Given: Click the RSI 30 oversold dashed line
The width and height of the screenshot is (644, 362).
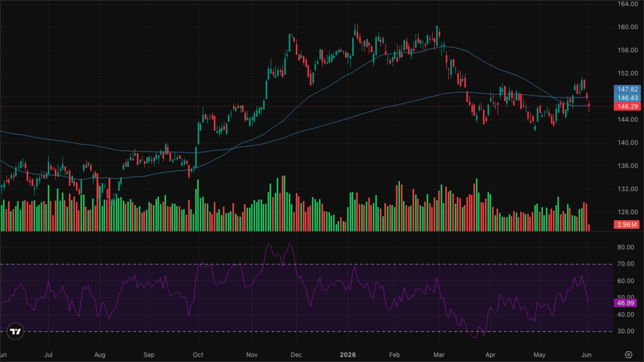Looking at the screenshot, I should point(307,332).
